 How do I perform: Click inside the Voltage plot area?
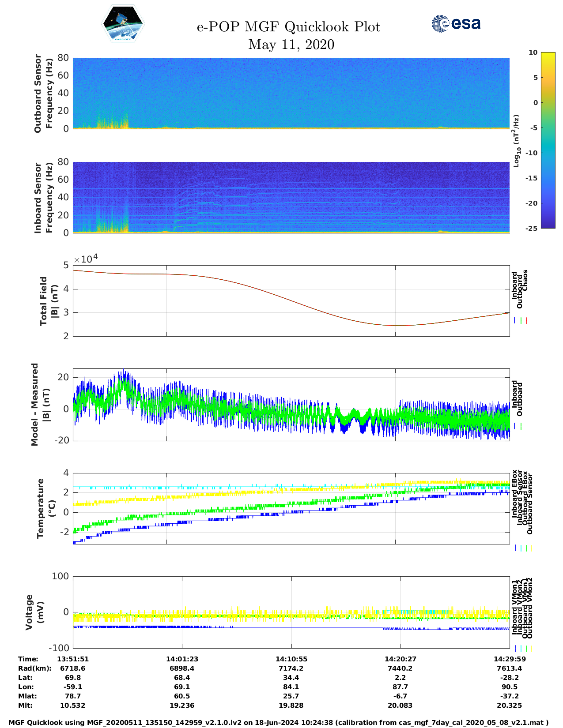pos(291,612)
